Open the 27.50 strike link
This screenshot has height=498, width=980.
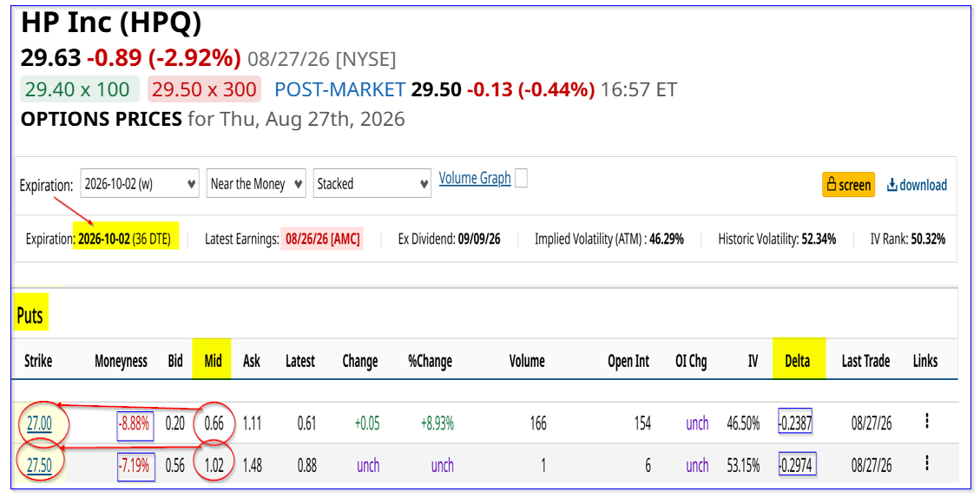pos(39,465)
